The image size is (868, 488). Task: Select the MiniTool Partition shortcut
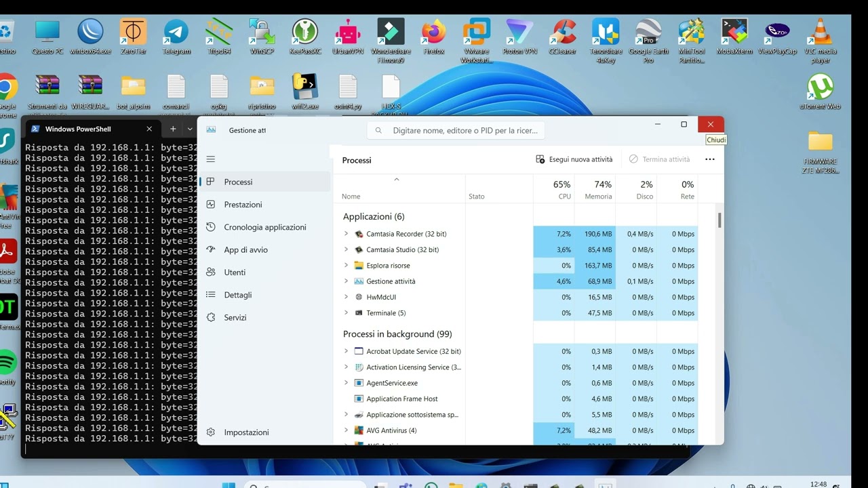(692, 41)
